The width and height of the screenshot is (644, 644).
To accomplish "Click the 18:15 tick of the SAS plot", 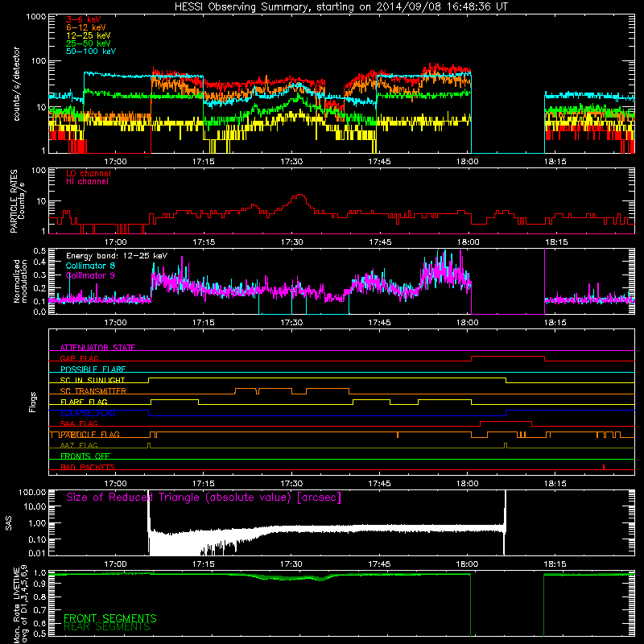I will click(x=555, y=564).
